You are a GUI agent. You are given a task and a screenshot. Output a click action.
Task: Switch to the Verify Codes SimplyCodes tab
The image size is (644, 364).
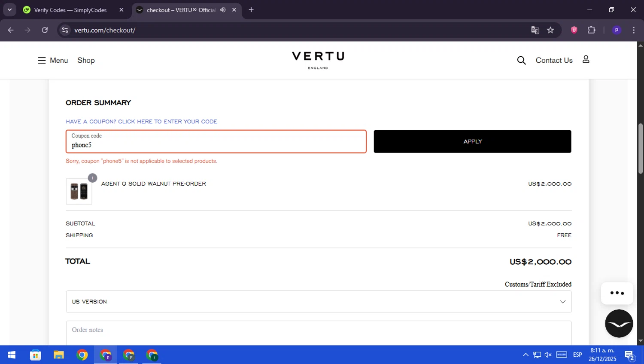[70, 10]
